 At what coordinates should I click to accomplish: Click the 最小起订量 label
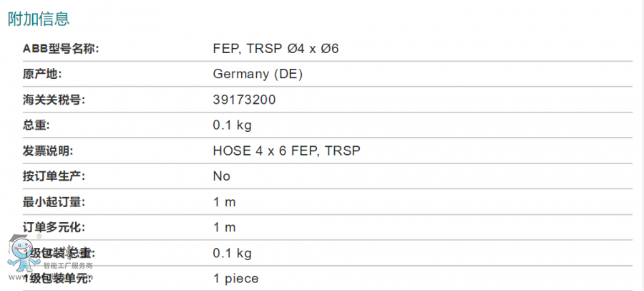click(54, 202)
